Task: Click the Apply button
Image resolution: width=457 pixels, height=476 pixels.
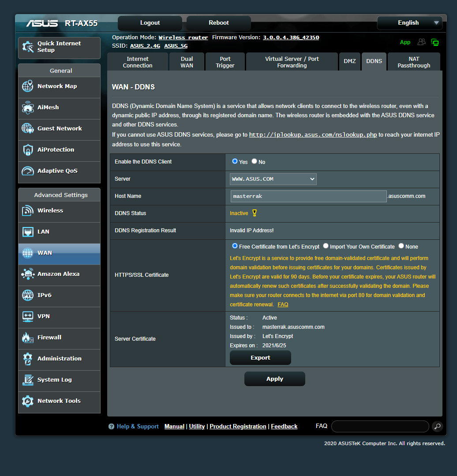Action: [275, 379]
